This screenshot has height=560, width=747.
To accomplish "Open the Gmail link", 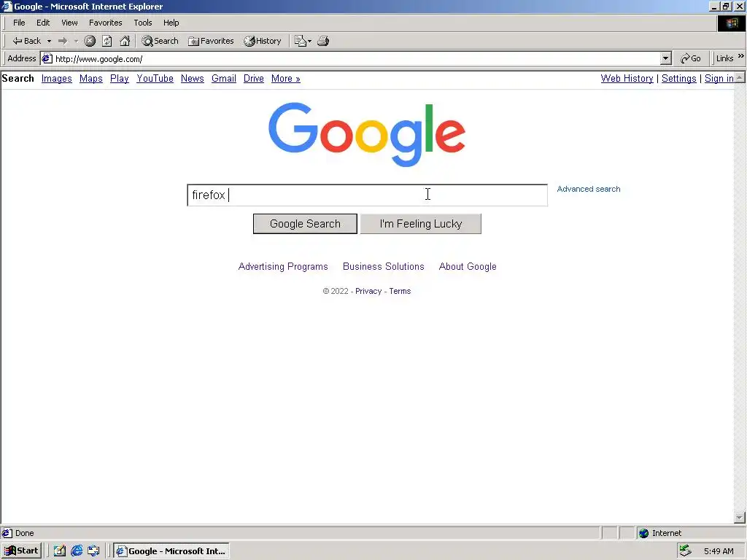I will point(224,79).
